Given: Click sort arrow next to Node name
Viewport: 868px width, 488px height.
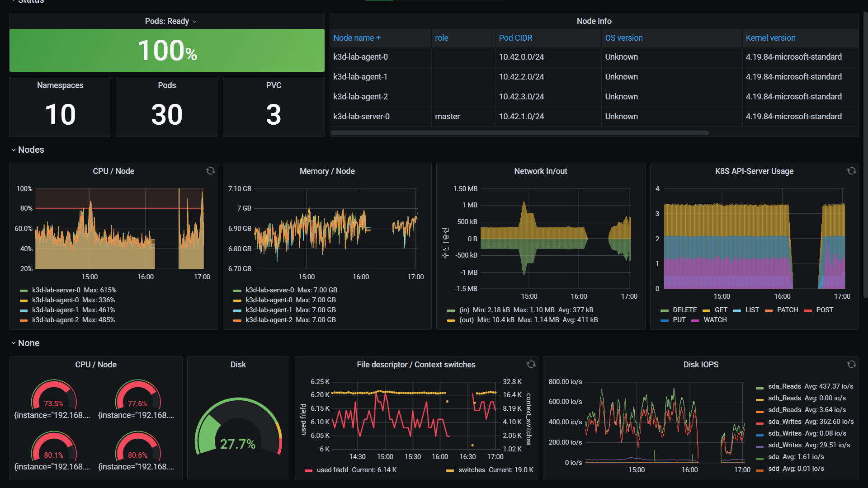Looking at the screenshot, I should (378, 38).
